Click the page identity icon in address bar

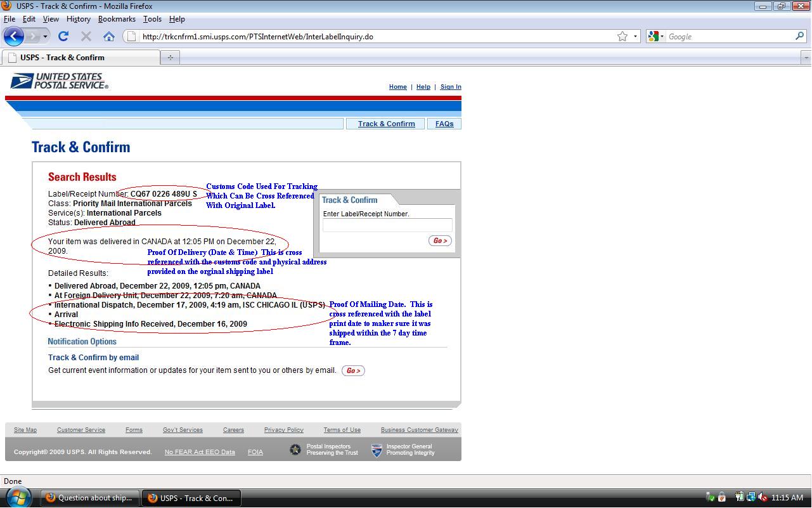(x=132, y=36)
